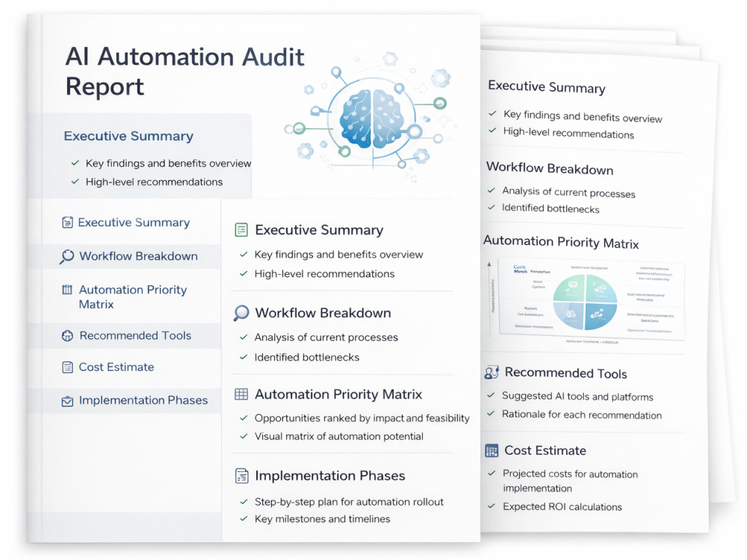The width and height of the screenshot is (747, 560).
Task: Click the Recommended Tools icon on the right page
Action: [x=492, y=372]
